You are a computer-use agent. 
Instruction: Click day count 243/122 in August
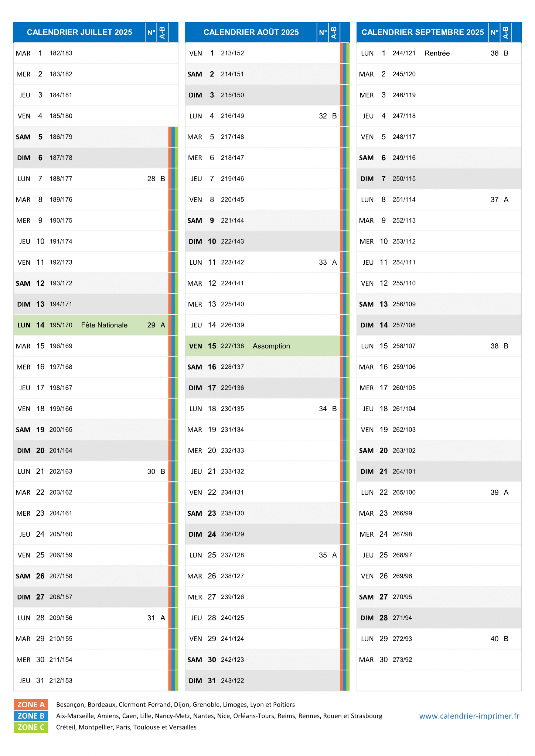[232, 681]
